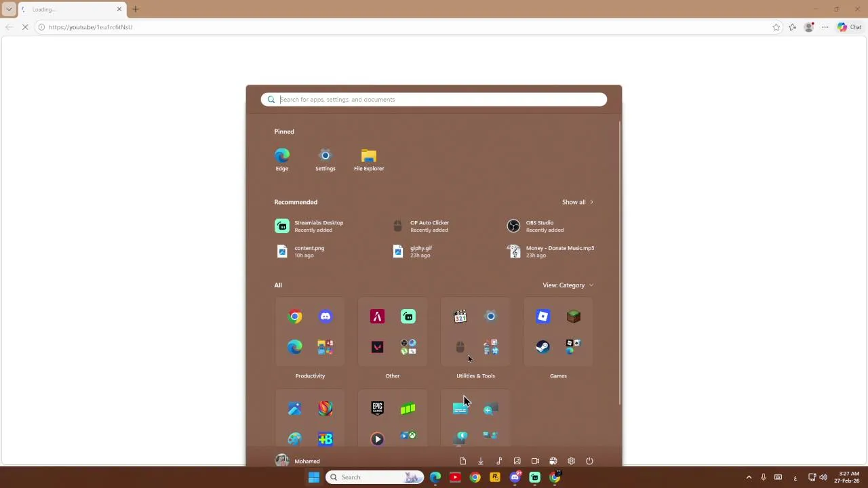
Task: Open Mohamed user account menu
Action: pyautogui.click(x=298, y=461)
